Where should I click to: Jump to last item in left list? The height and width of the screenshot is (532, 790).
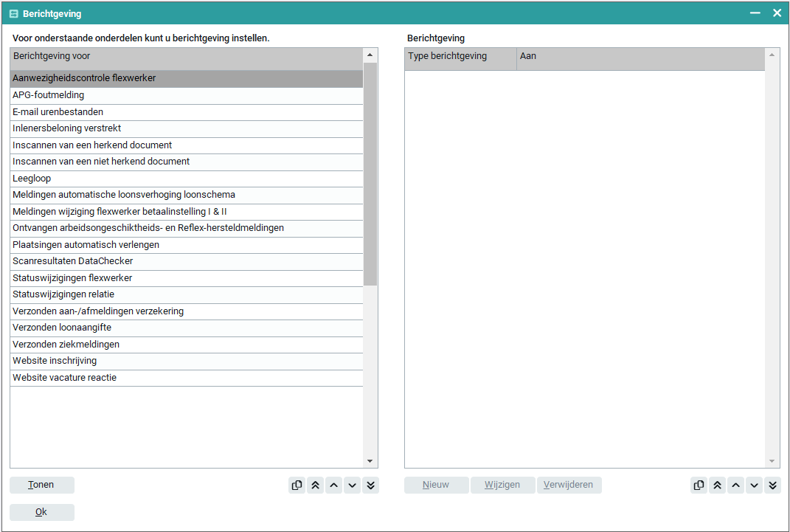point(370,486)
